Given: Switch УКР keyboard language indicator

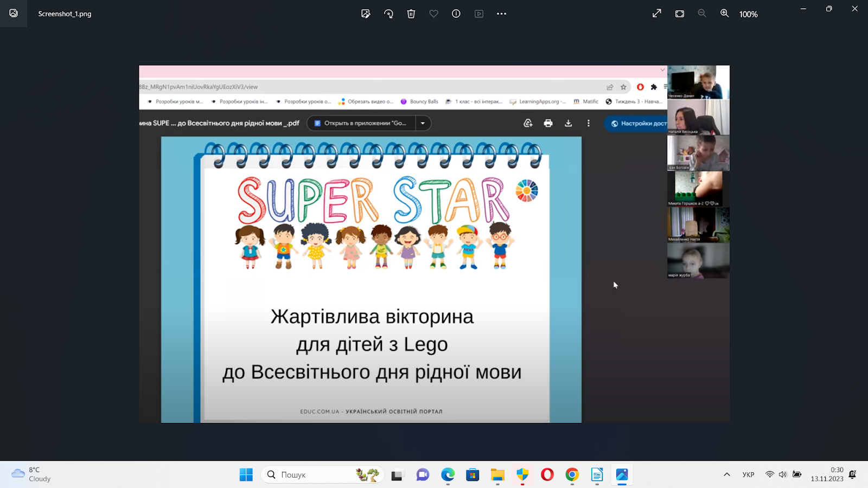Looking at the screenshot, I should pos(749,474).
